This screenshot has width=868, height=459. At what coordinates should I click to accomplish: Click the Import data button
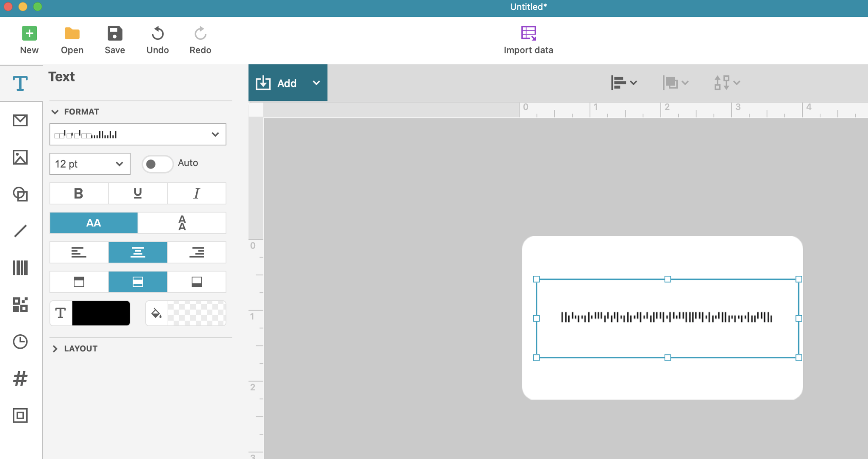528,39
